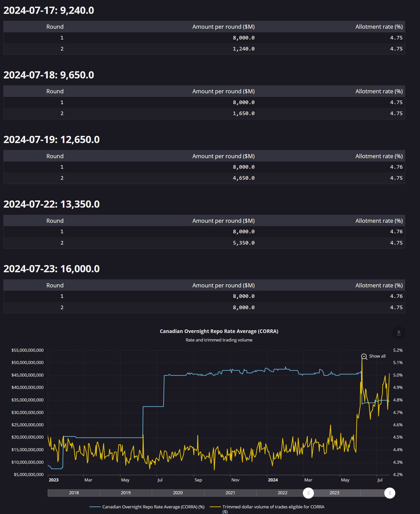The image size is (420, 514).
Task: Click the yellow trimmed volume legend marker
Action: (215, 507)
